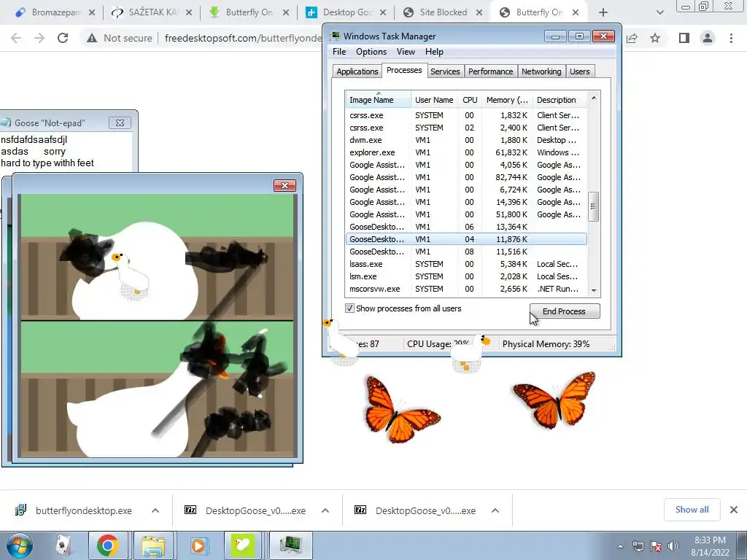Select GooseDesktop process using 13,364 K
The height and width of the screenshot is (560, 747).
point(466,227)
